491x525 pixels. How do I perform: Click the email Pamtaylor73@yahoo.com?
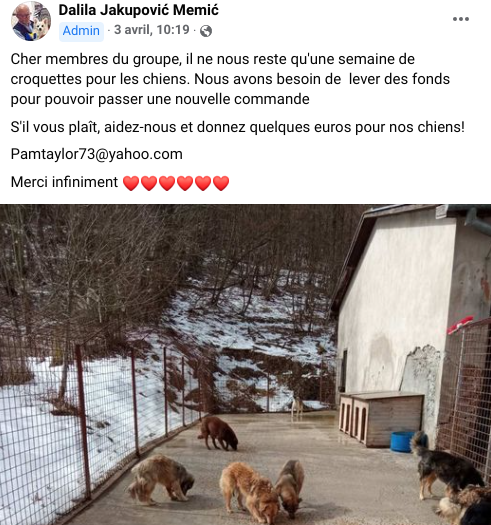(x=97, y=154)
